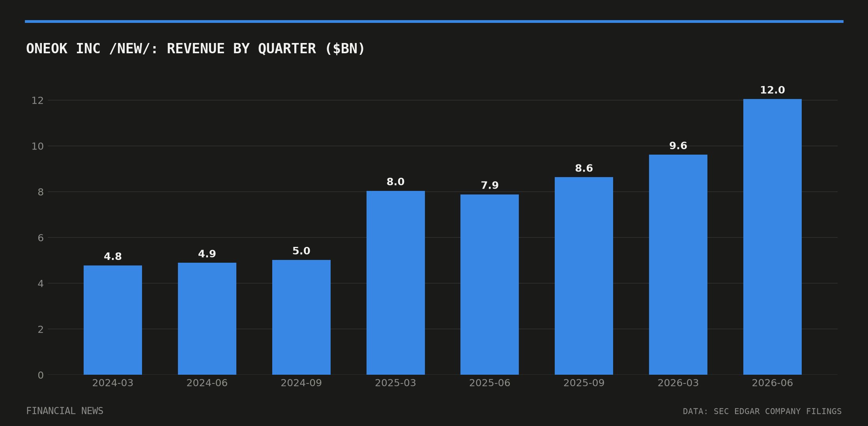
Task: Click the 5.0 value label
Action: pyautogui.click(x=301, y=251)
